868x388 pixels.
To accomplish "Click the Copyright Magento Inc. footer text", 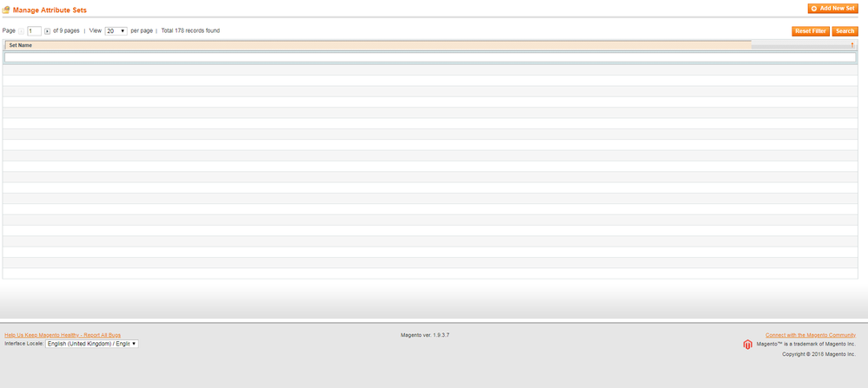I will 818,354.
